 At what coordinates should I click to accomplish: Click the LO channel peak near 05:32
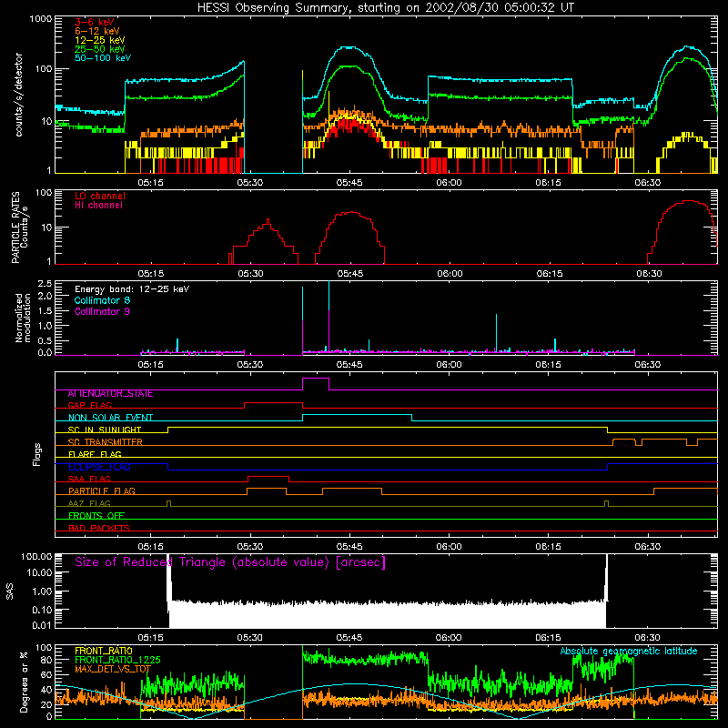coord(268,221)
